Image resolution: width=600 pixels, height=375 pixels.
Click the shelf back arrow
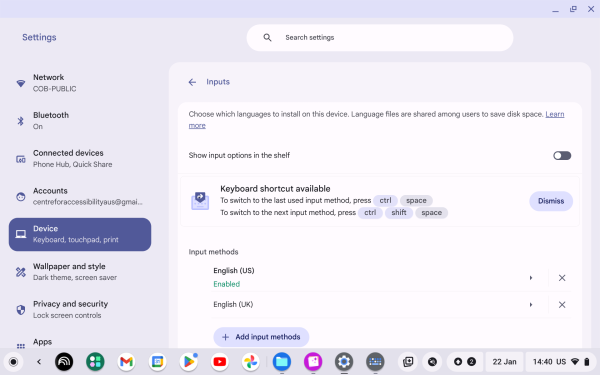click(x=39, y=362)
